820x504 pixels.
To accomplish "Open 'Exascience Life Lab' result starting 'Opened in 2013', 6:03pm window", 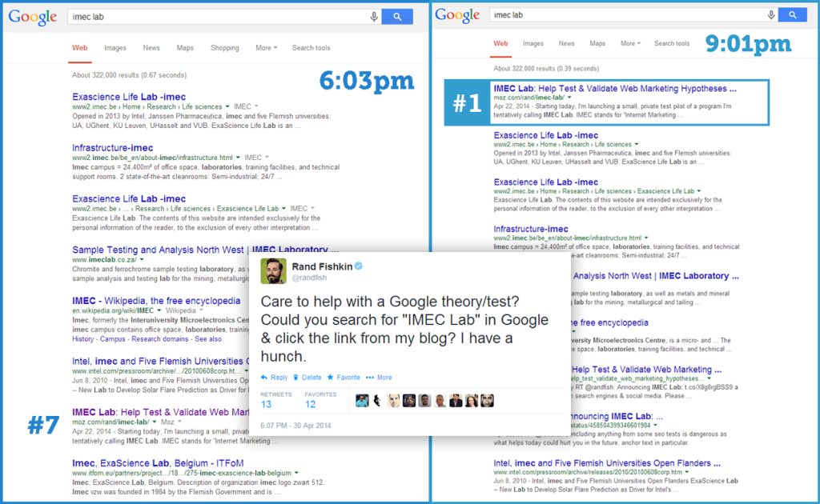I will [x=129, y=97].
